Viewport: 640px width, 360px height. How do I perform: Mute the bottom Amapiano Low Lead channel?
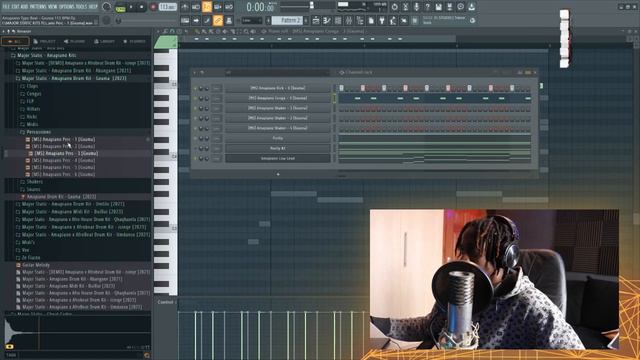(195, 158)
